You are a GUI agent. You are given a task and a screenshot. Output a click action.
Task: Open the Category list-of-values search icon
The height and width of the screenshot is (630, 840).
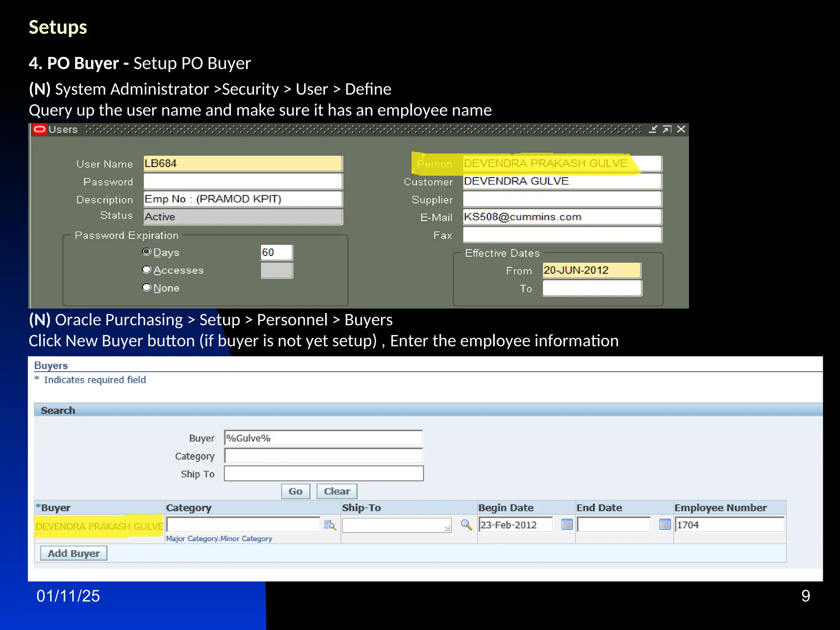[x=330, y=525]
